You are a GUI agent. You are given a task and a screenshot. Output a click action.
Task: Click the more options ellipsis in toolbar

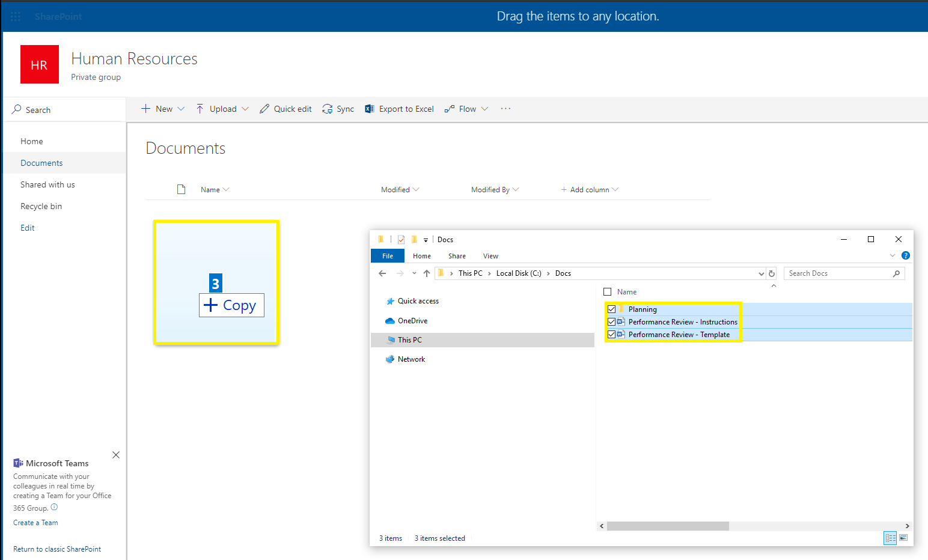click(x=505, y=109)
